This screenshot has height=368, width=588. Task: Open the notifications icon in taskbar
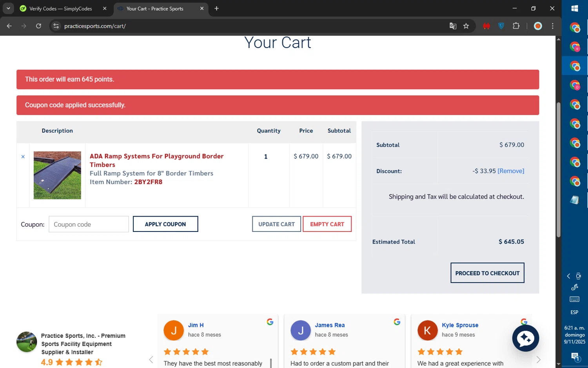[x=575, y=357]
